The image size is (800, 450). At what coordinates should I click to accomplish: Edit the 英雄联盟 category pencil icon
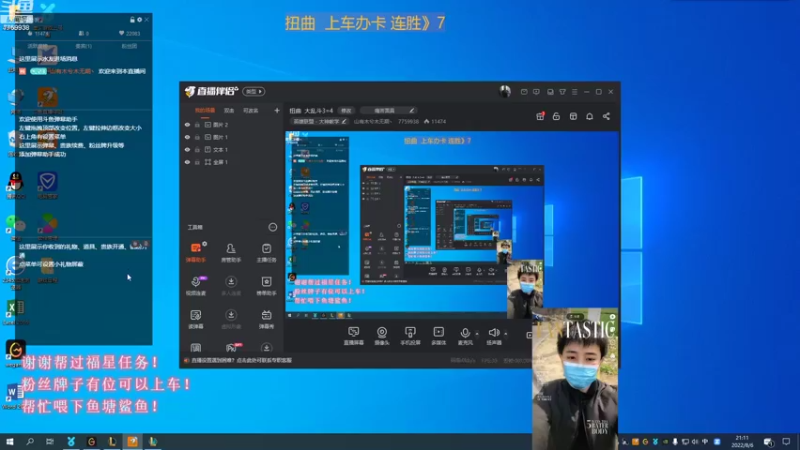tap(344, 121)
